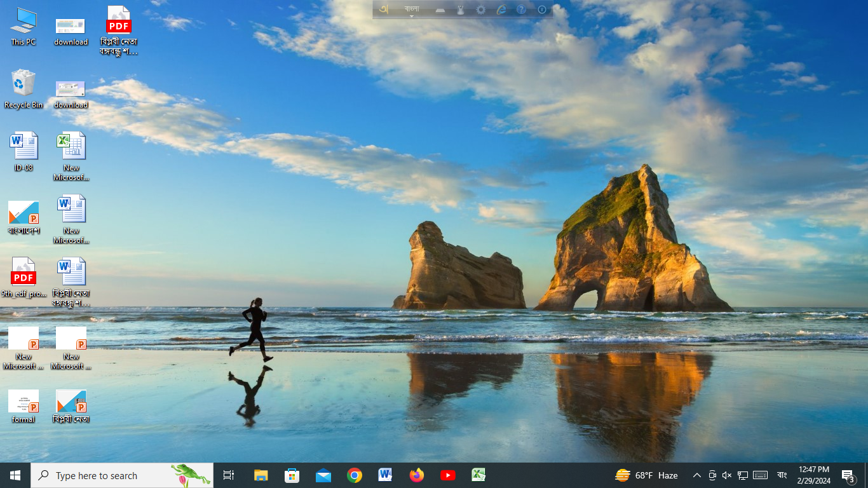This screenshot has height=488, width=868.
Task: Switch input language via বাং indicator
Action: click(782, 475)
